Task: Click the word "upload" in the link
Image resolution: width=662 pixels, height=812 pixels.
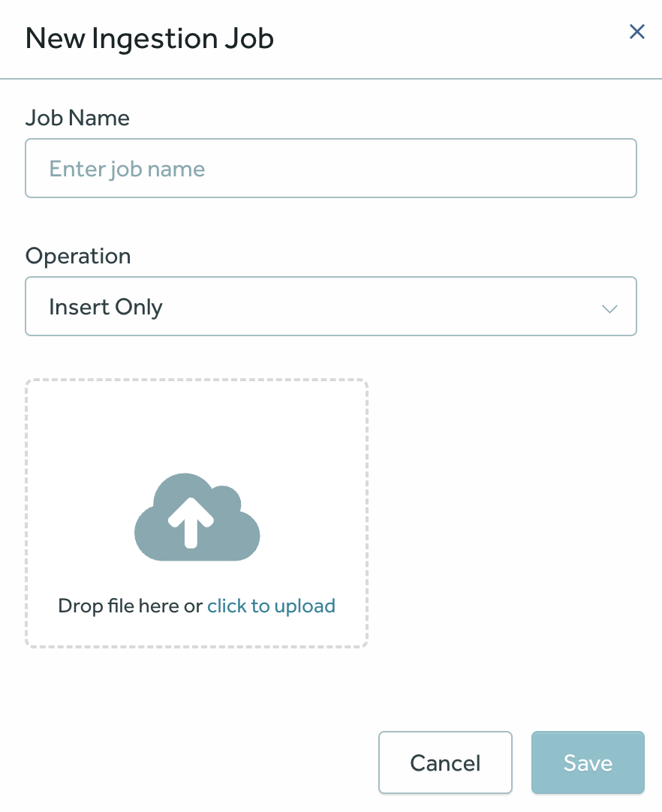Action: [x=304, y=606]
